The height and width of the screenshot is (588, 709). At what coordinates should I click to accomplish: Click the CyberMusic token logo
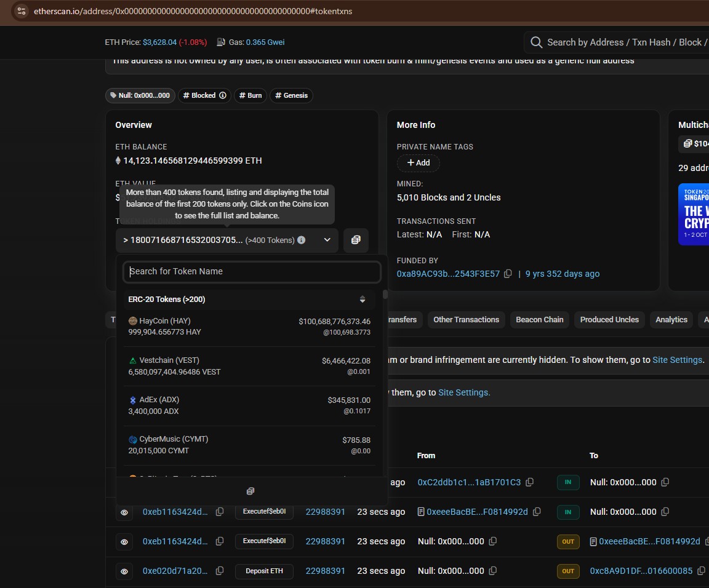click(132, 439)
